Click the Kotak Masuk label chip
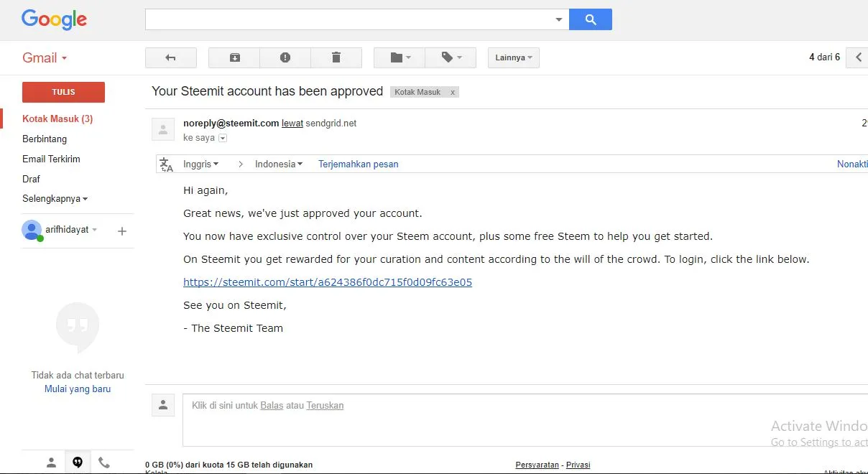 point(417,92)
